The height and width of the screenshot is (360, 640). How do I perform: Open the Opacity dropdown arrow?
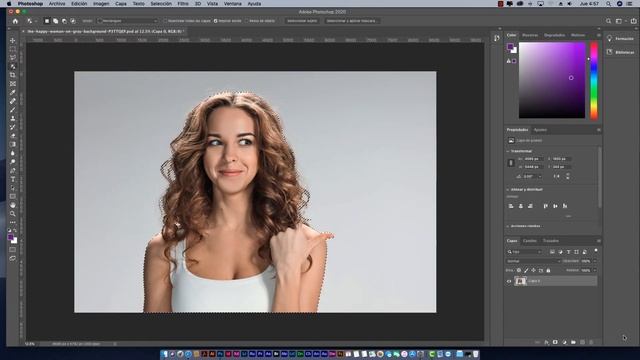point(595,261)
